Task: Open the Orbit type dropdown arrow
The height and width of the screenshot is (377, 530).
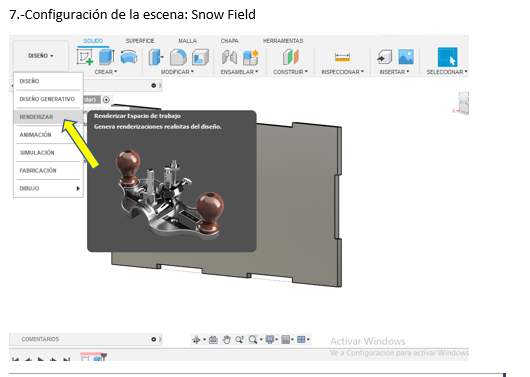Action: (x=204, y=340)
